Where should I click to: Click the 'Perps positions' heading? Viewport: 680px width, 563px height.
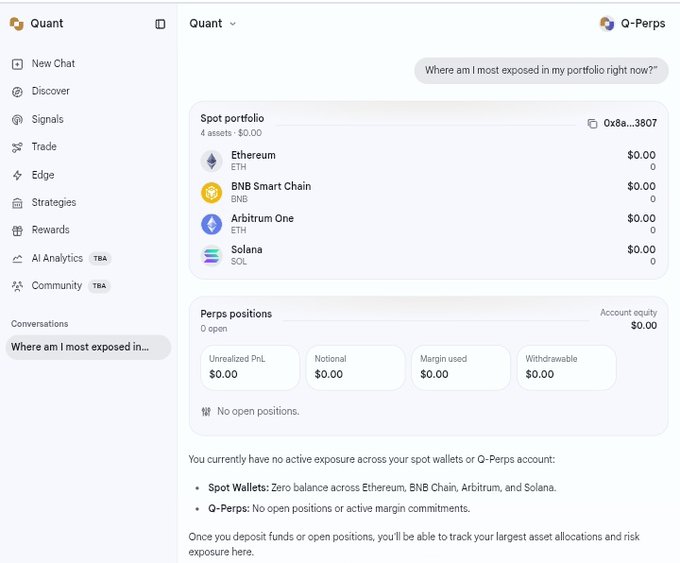click(x=236, y=314)
